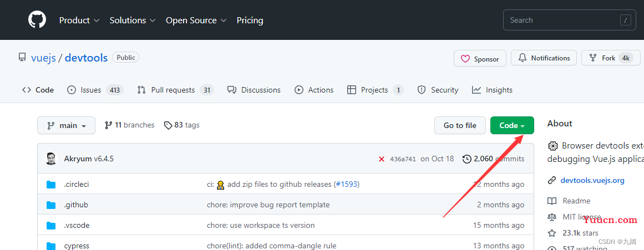Open the improve bug report template commit
Screen dimensions: 644x250
point(268,205)
